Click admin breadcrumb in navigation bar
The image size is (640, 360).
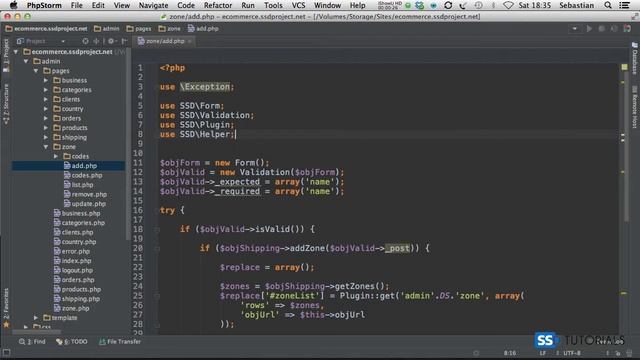[x=107, y=29]
